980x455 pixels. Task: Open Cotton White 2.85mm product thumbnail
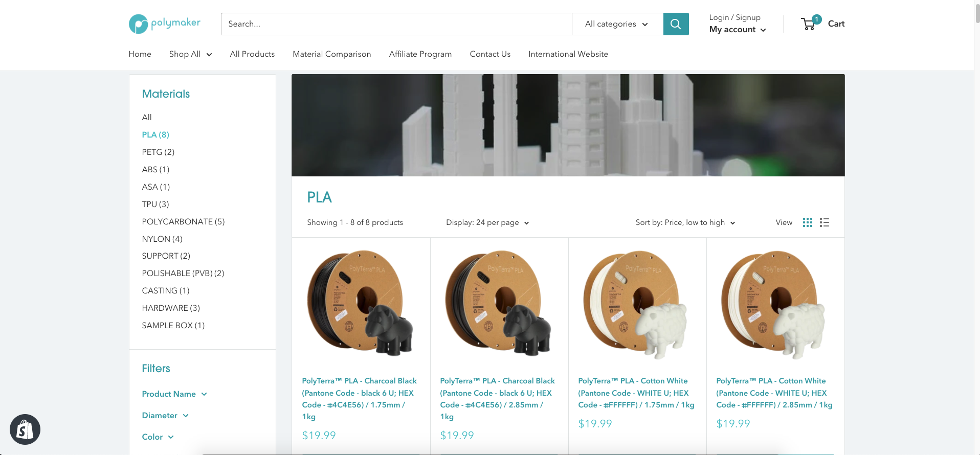[x=775, y=304]
